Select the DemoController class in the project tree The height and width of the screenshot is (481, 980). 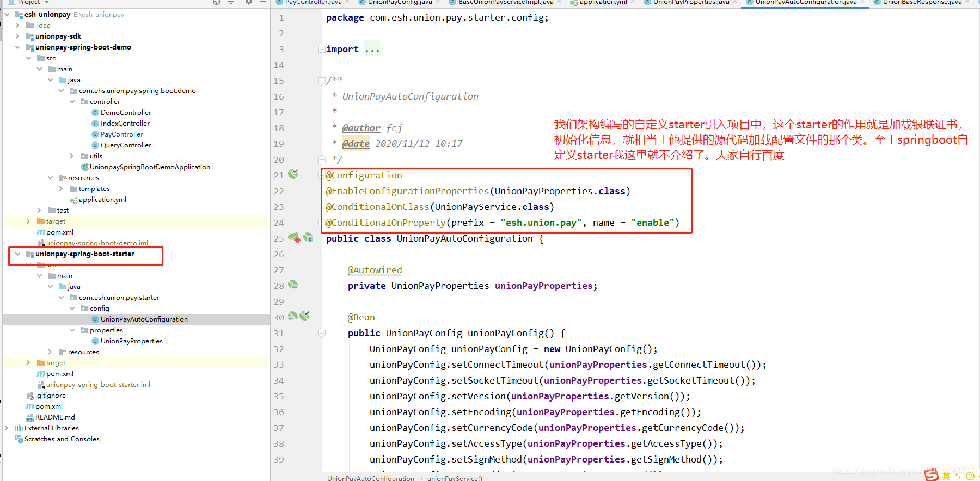[126, 113]
